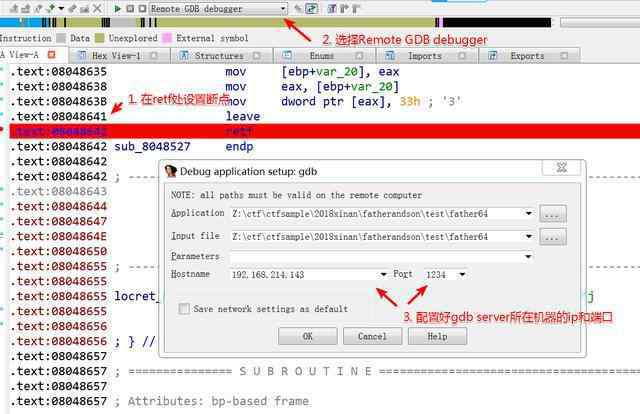This screenshot has height=414, width=640.
Task: Expand the Parameters dropdown arrow
Action: 529,256
